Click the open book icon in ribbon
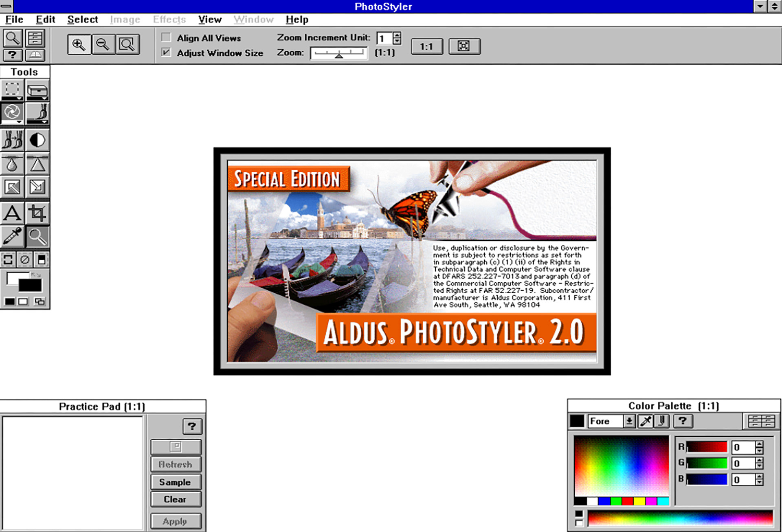The width and height of the screenshot is (782, 532). [x=35, y=55]
